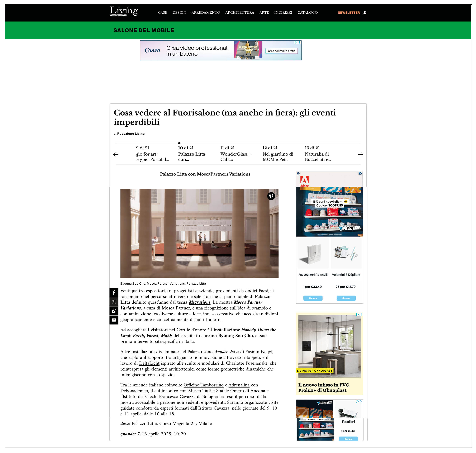Open the Byoung Soo Cho link
This screenshot has width=476, height=453.
[235, 335]
